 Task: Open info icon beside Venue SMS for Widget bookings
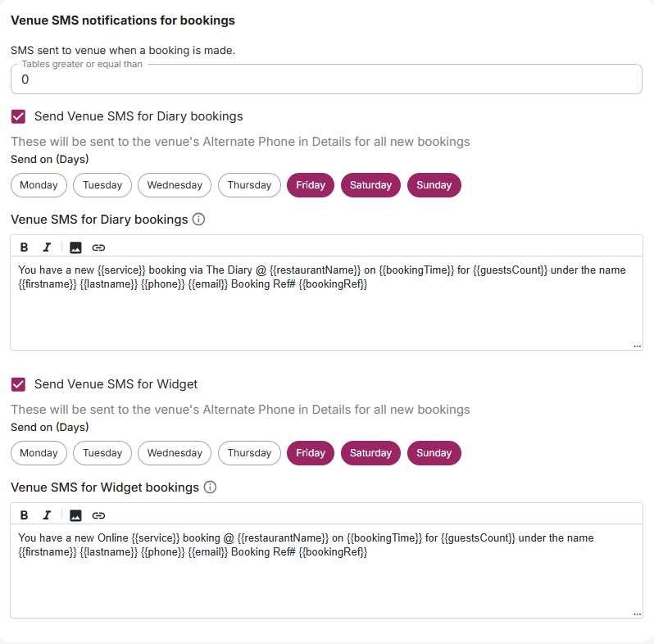tap(210, 488)
